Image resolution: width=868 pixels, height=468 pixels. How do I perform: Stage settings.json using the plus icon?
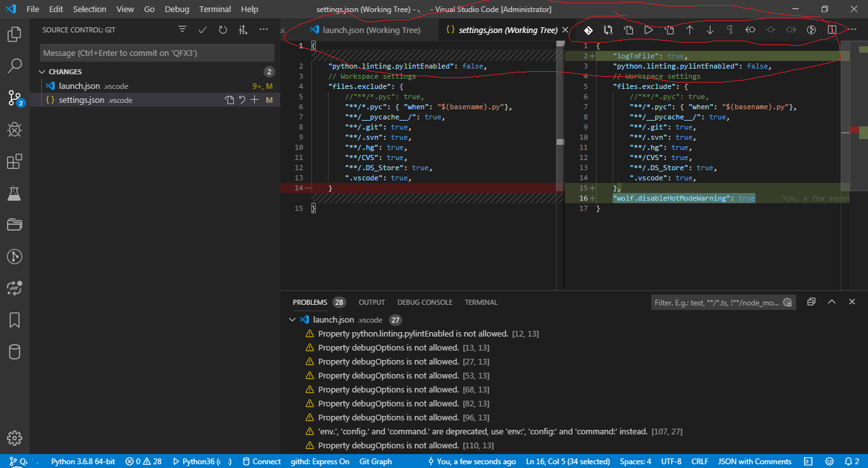point(254,100)
